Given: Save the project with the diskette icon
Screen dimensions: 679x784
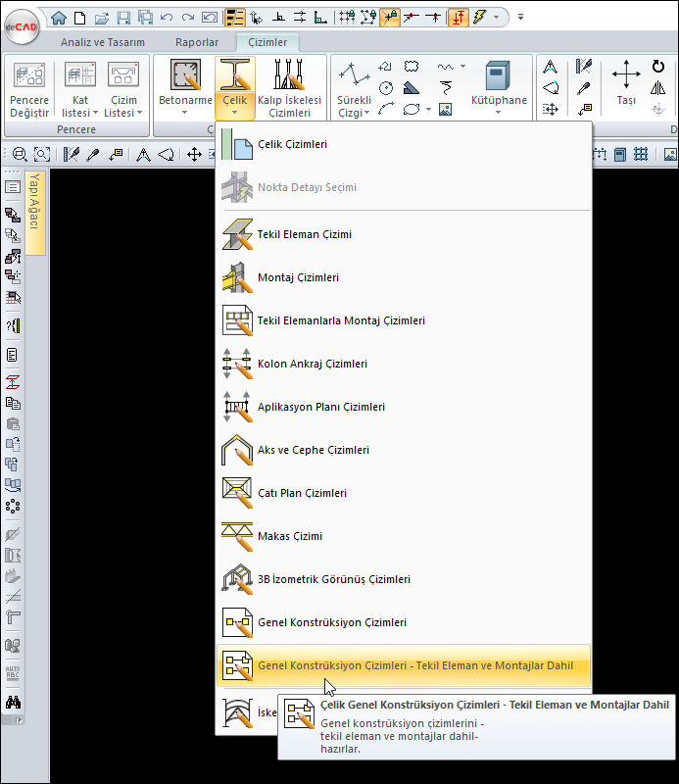Looking at the screenshot, I should coord(123,18).
